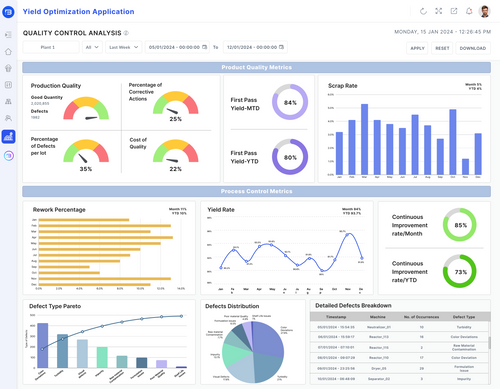Screen dimensions: 500x389
Task: Open the square document sidebar icon
Action: (x=8, y=85)
